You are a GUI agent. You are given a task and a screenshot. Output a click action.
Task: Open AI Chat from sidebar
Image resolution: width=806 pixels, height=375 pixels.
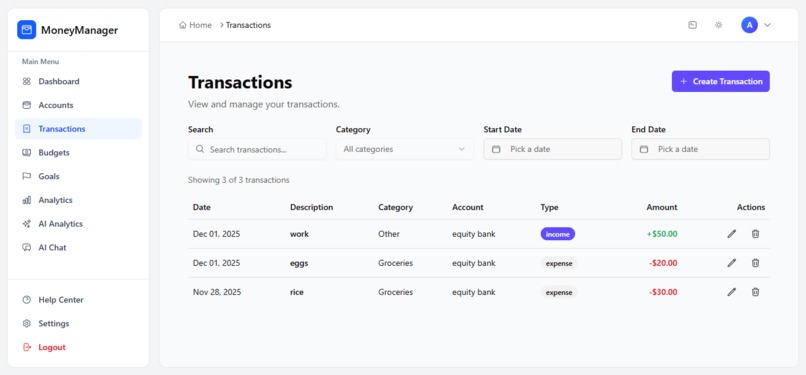pyautogui.click(x=78, y=248)
